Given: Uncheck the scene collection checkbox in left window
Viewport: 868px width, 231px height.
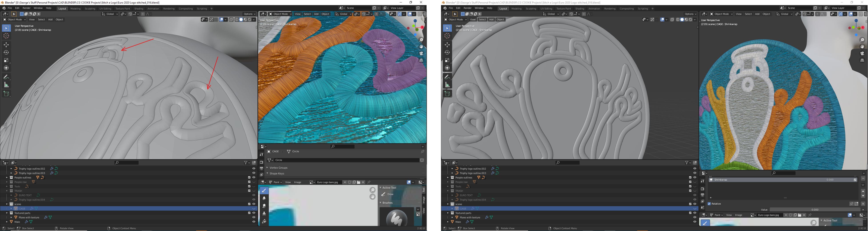Looking at the screenshot, I should (x=249, y=204).
